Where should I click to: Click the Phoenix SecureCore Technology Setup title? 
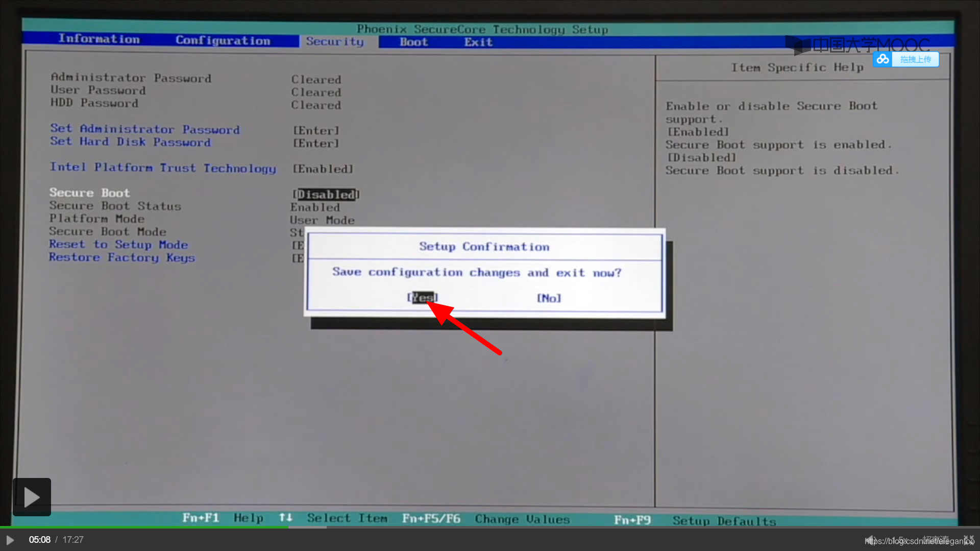click(x=482, y=29)
